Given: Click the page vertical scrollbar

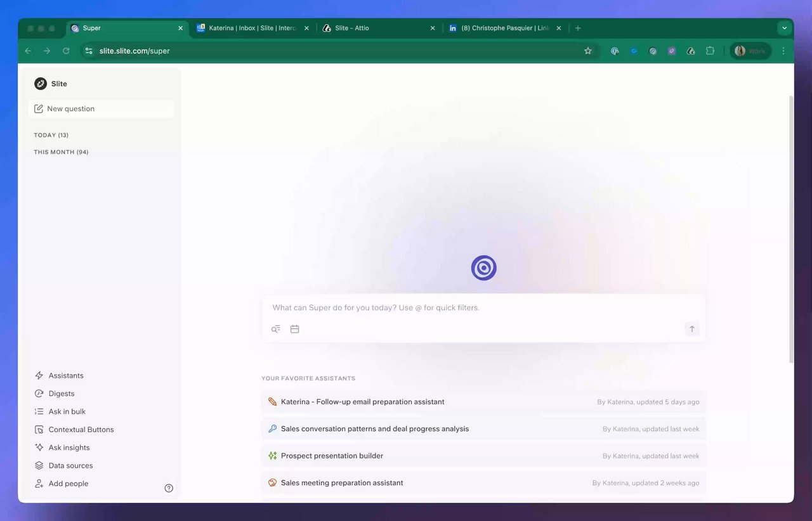Looking at the screenshot, I should tap(790, 229).
